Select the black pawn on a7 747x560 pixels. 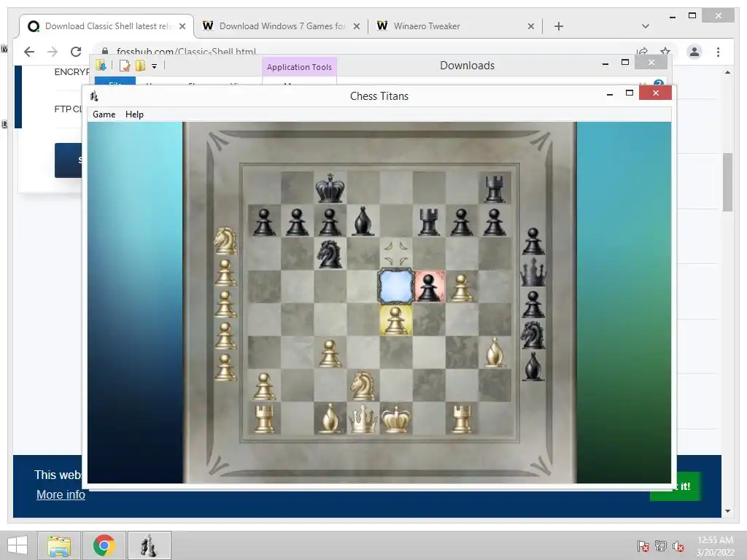click(264, 222)
